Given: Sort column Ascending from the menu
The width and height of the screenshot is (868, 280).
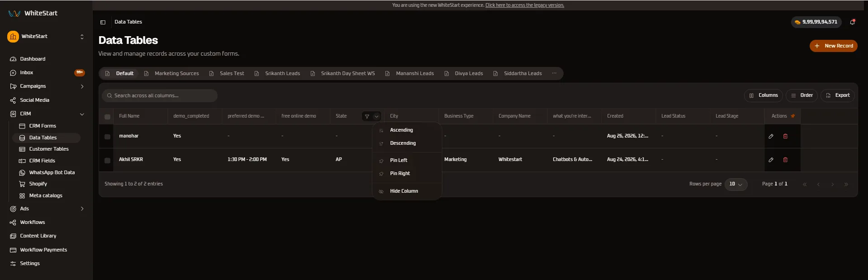Looking at the screenshot, I should [407, 130].
